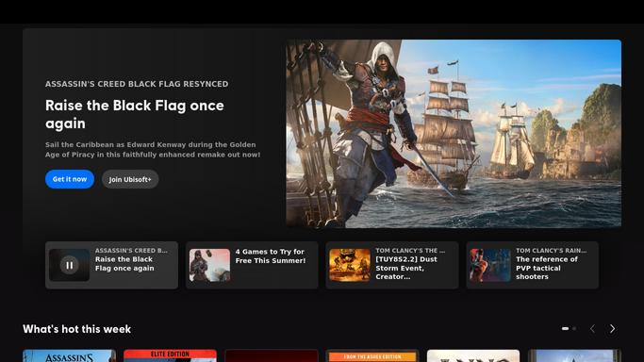Click the orange Dust Storm thumbnail
Screen dimensions: 644x362
[x=350, y=265]
